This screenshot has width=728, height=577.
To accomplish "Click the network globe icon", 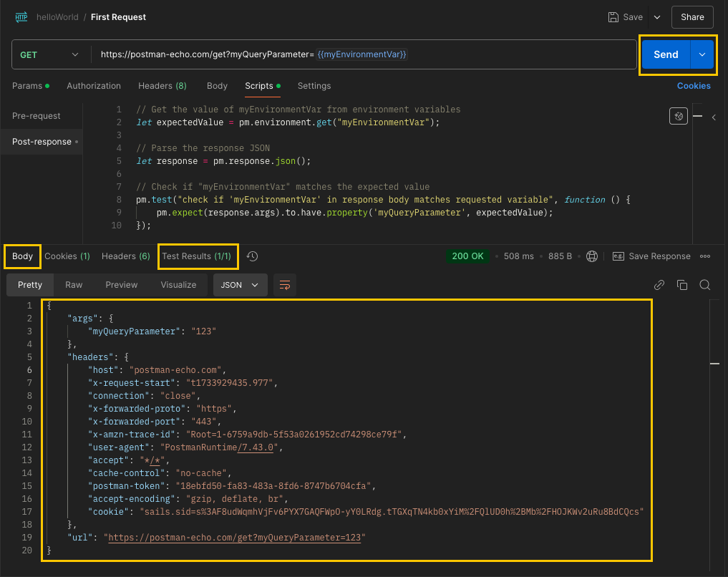I will [591, 256].
